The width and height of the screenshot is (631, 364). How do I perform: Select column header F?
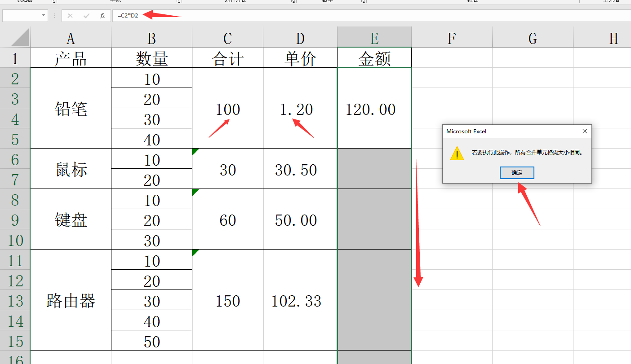pyautogui.click(x=452, y=38)
